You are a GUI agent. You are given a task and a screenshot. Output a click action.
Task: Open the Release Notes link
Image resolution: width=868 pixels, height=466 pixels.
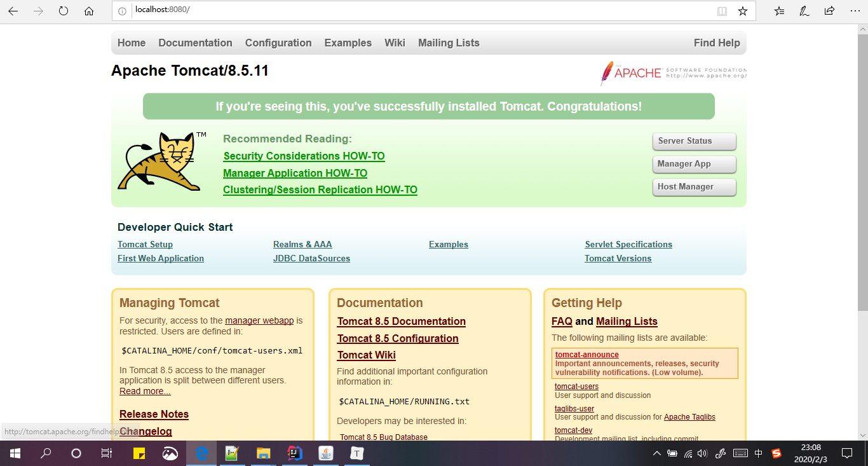[154, 414]
